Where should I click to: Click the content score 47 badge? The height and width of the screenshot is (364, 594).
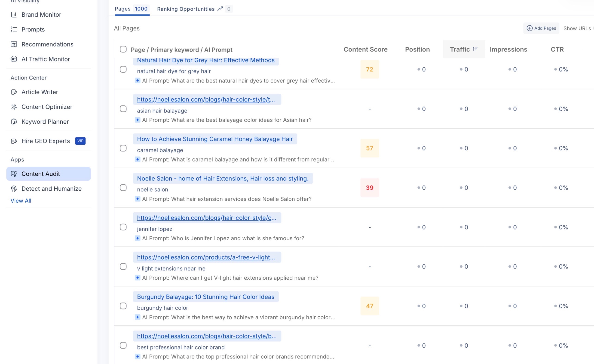[370, 306]
